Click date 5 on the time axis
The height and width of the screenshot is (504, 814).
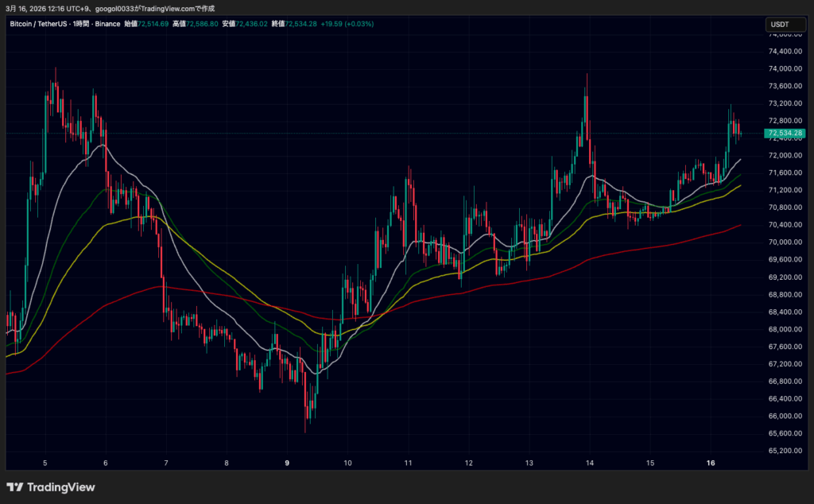pos(45,462)
